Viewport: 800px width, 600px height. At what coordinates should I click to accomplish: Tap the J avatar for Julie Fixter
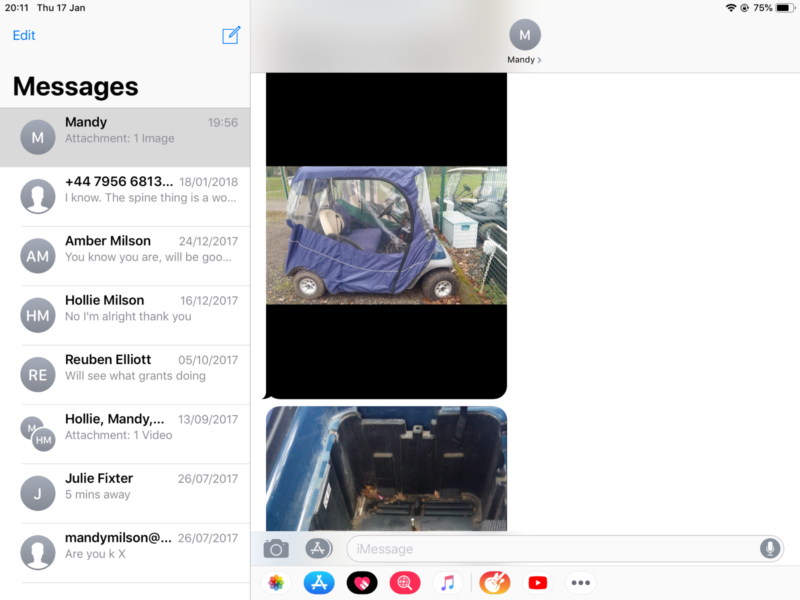coord(38,493)
